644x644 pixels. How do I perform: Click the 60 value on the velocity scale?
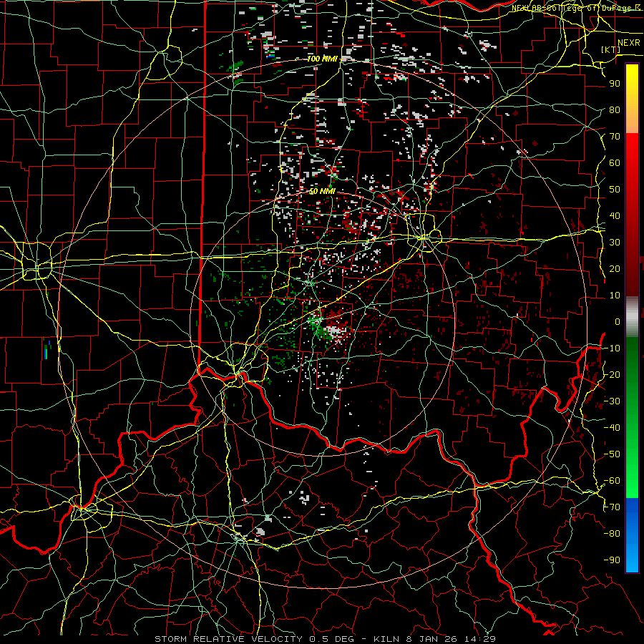pyautogui.click(x=615, y=163)
